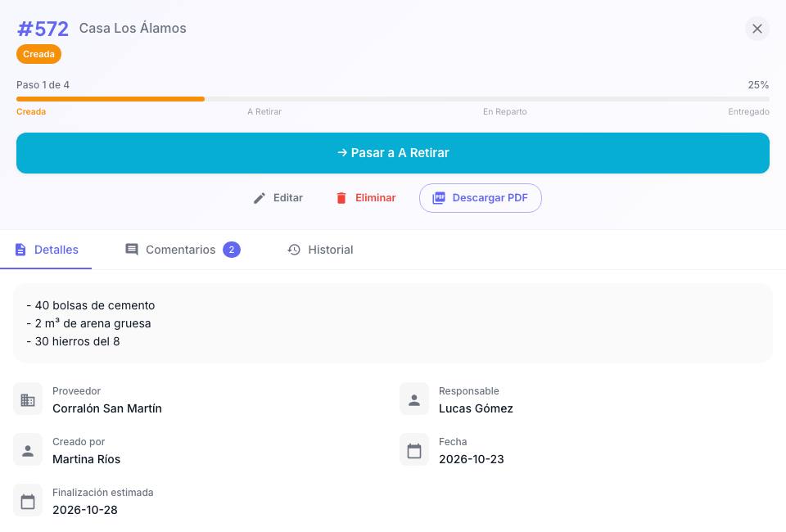This screenshot has height=532, width=786.
Task: Click the Paso 1 de 4 text
Action: click(x=43, y=84)
